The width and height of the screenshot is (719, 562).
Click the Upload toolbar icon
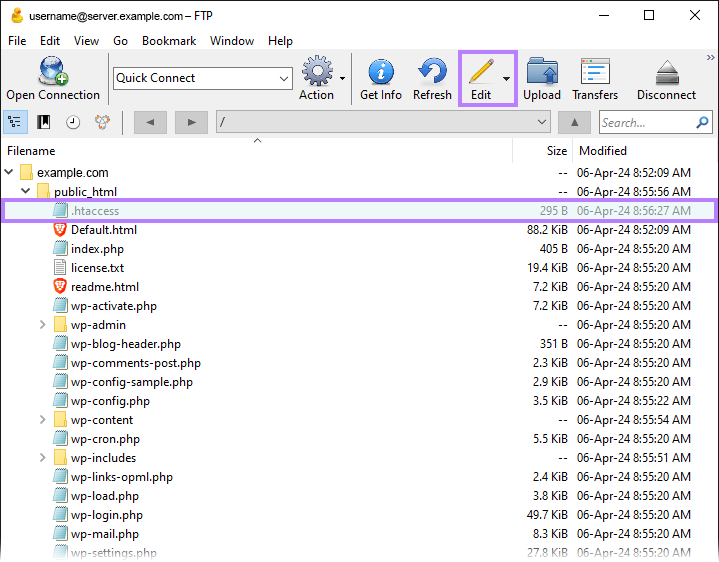[542, 72]
